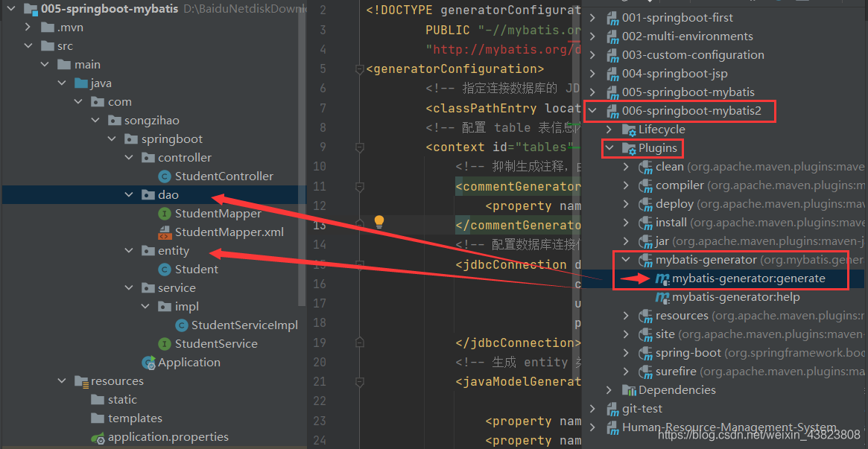The image size is (868, 449).
Task: Click the install plugin icon
Action: click(645, 223)
